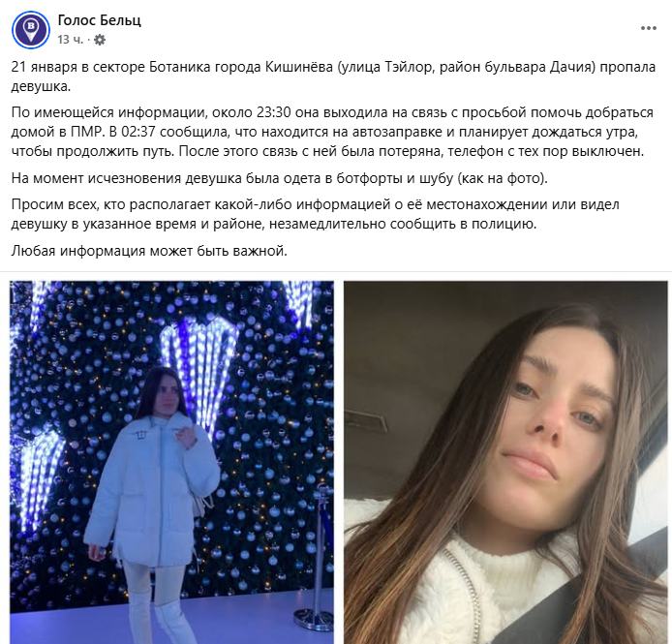Click the sentence starting "На момент исчезновения"
672x644 pixels.
point(280,178)
